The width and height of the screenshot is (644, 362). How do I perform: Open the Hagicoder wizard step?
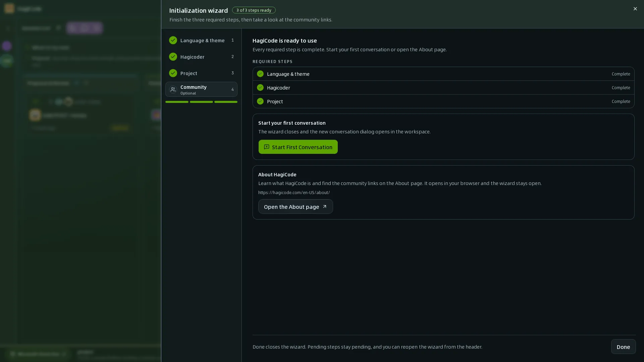201,57
